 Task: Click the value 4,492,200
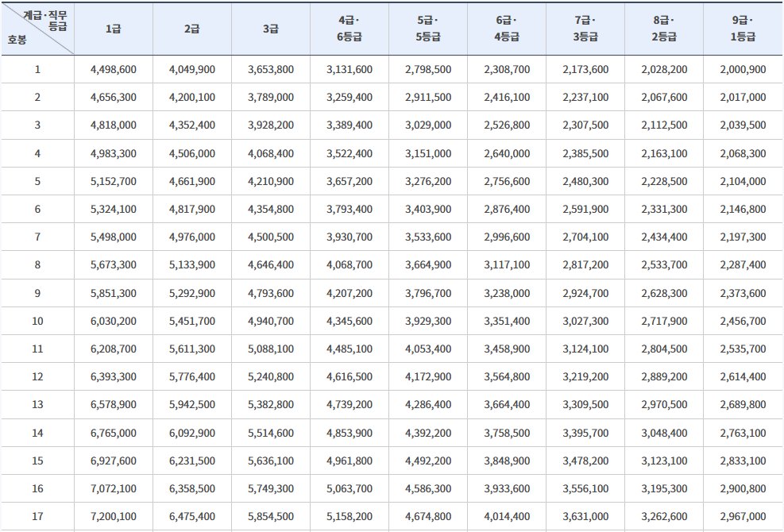[428, 461]
